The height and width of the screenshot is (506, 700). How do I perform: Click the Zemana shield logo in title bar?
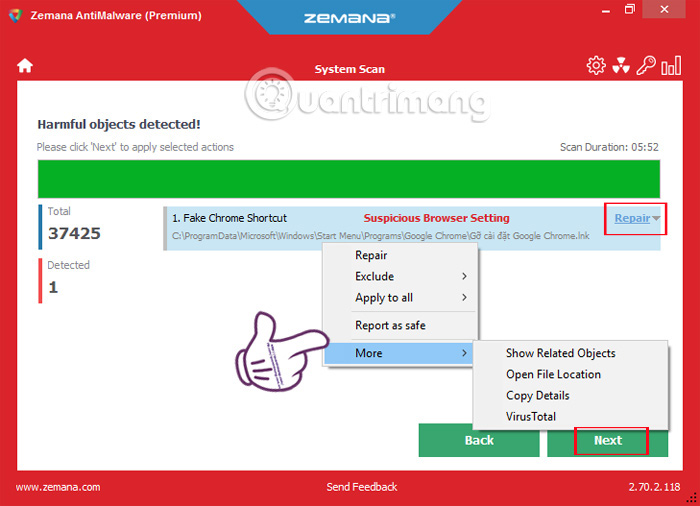point(15,15)
